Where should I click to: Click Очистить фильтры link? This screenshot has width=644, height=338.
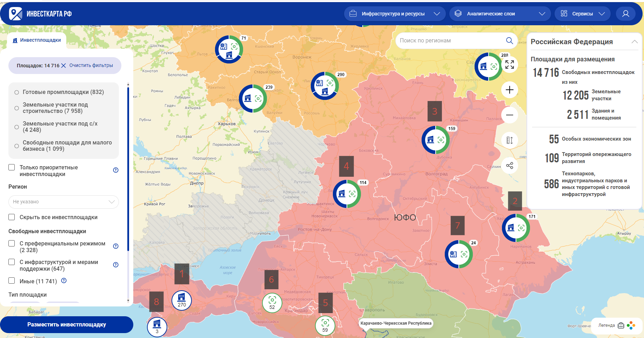[91, 66]
